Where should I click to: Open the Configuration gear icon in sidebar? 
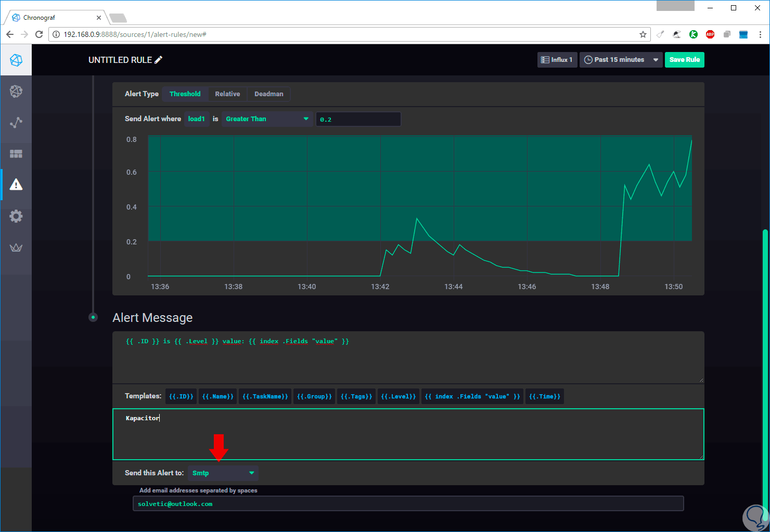(x=16, y=216)
